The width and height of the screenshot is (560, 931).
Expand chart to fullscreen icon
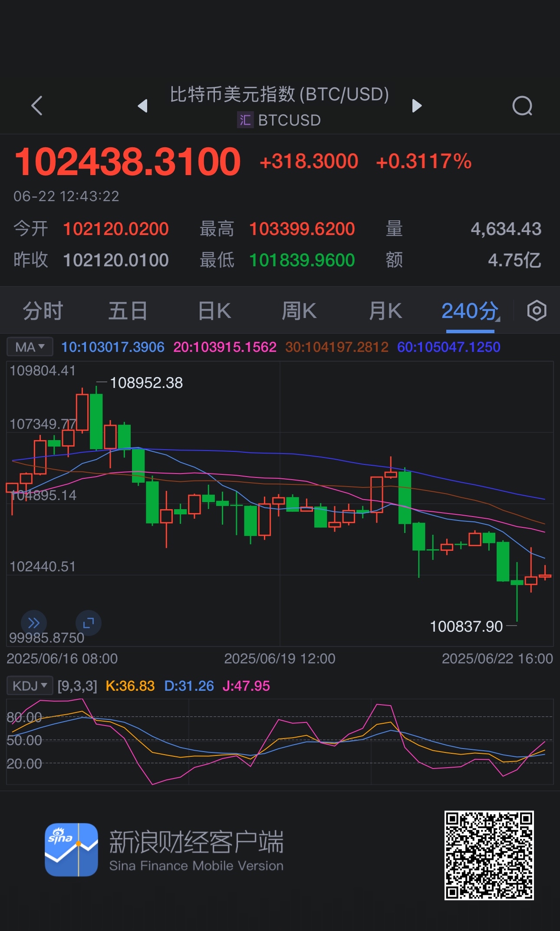click(x=89, y=623)
